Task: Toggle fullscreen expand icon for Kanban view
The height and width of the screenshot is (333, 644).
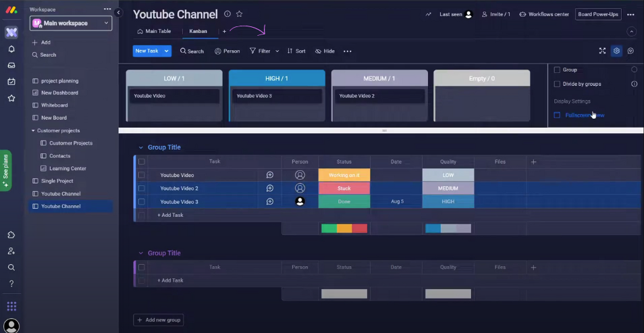Action: point(602,51)
